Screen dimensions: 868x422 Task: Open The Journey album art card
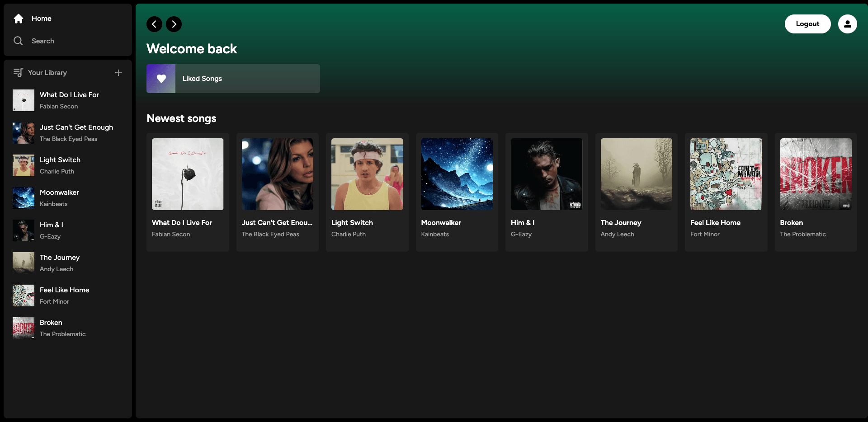click(x=637, y=174)
